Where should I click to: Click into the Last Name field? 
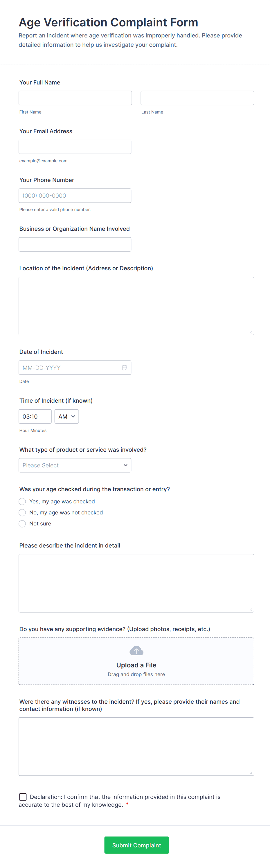197,98
